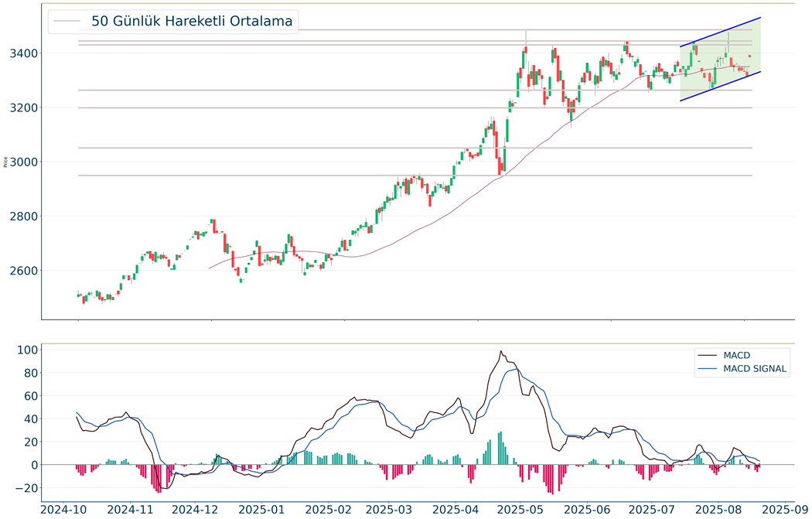
Task: Select the 'MACD SIGNAL' legend entry
Action: [755, 369]
